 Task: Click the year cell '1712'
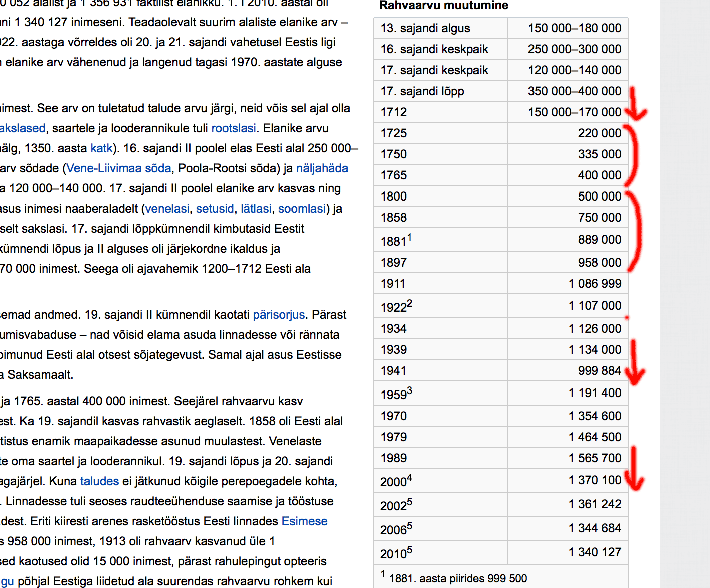tap(394, 112)
